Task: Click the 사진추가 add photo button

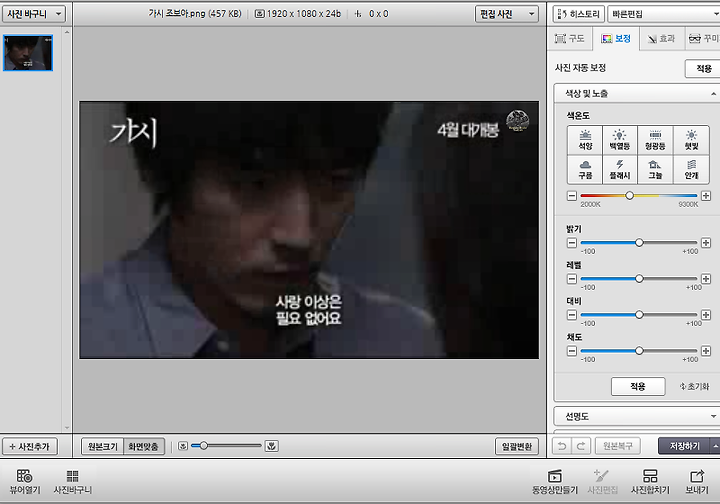Action: pyautogui.click(x=30, y=446)
